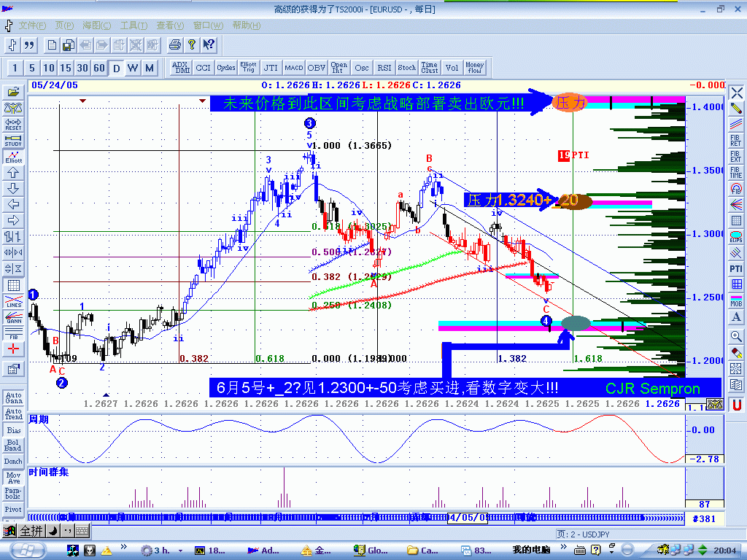Screen dimensions: 747x560
Task: Switch to monthly M timeframe
Action: 150,68
